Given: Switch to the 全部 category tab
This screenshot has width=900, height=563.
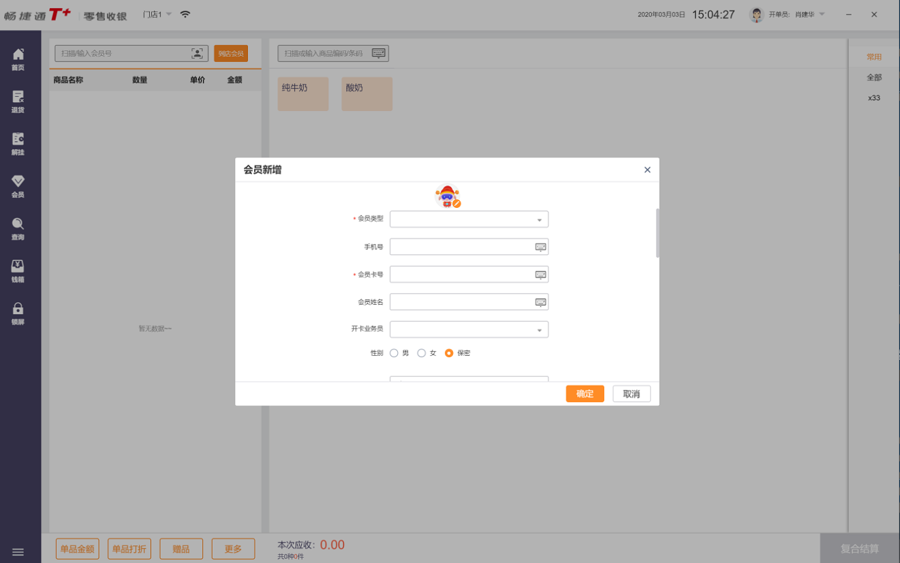Looking at the screenshot, I should pyautogui.click(x=874, y=78).
